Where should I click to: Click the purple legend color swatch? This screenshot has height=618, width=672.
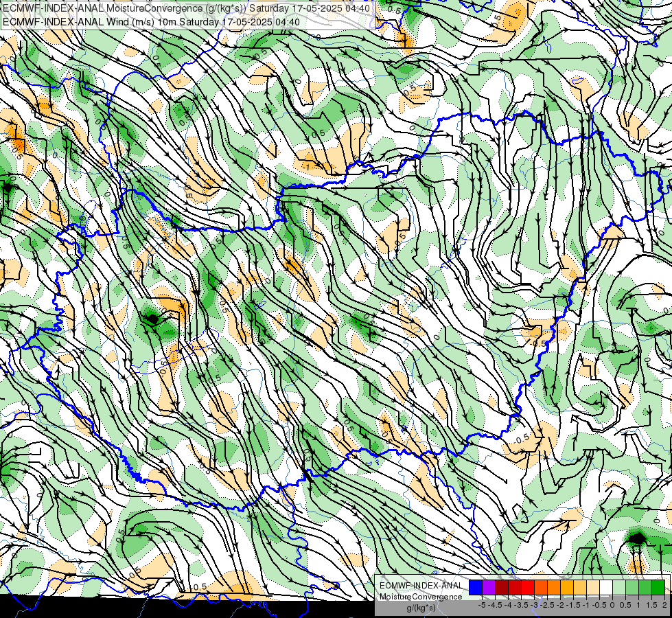point(489,588)
